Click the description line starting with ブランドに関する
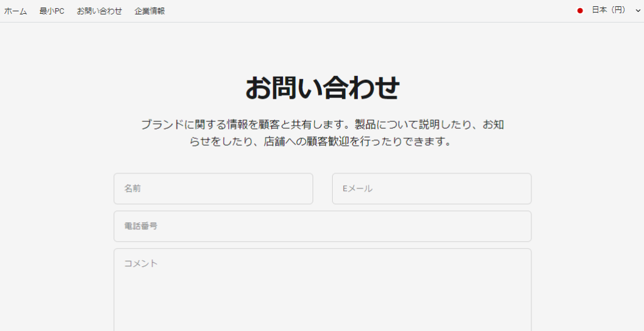Viewport: 644px width, 331px height. pyautogui.click(x=322, y=124)
